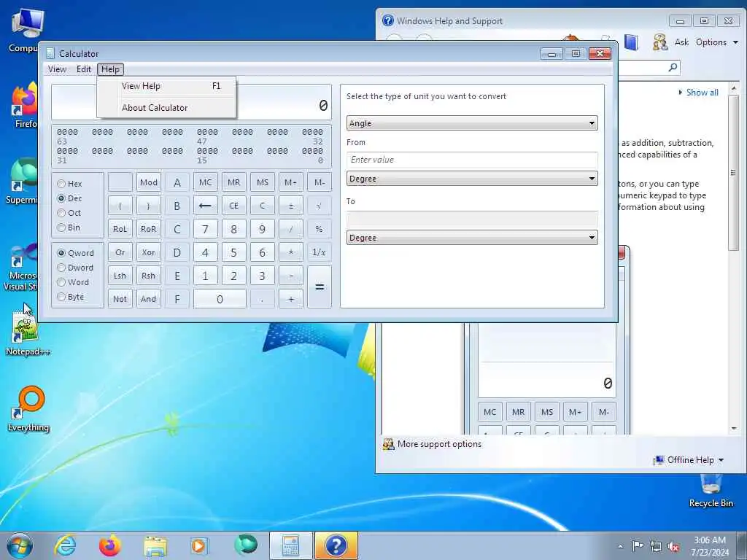Image resolution: width=747 pixels, height=560 pixels.
Task: Click the MS memory store button
Action: pos(263,182)
